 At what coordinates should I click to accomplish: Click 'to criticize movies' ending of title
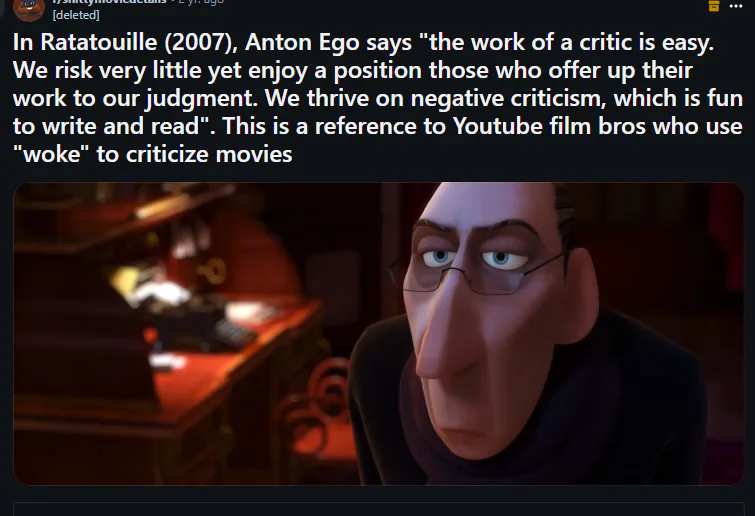195,155
